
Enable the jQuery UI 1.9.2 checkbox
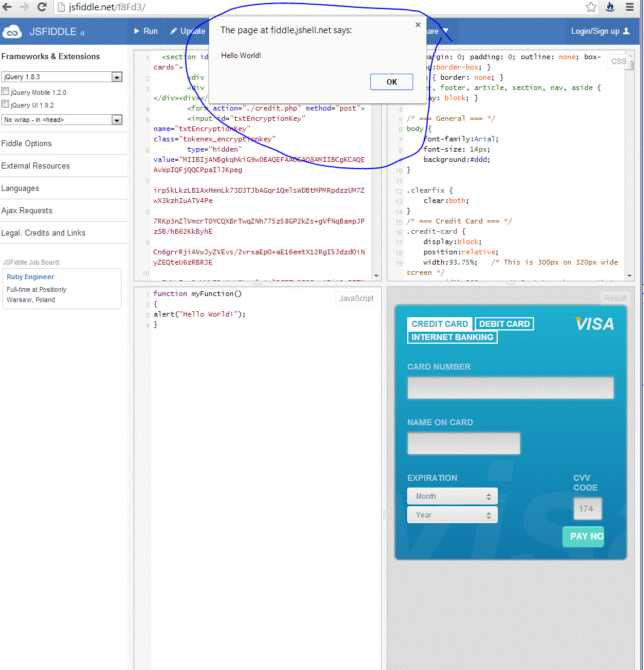tap(5, 104)
